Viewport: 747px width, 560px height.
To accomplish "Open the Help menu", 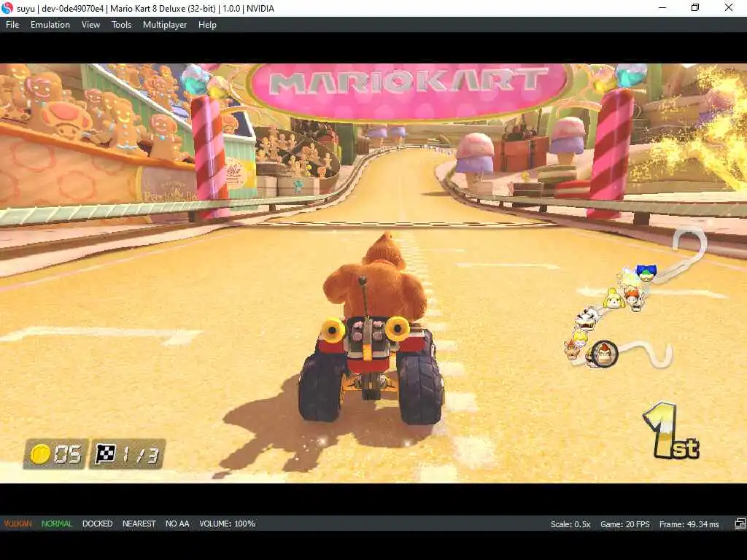I will (x=207, y=25).
